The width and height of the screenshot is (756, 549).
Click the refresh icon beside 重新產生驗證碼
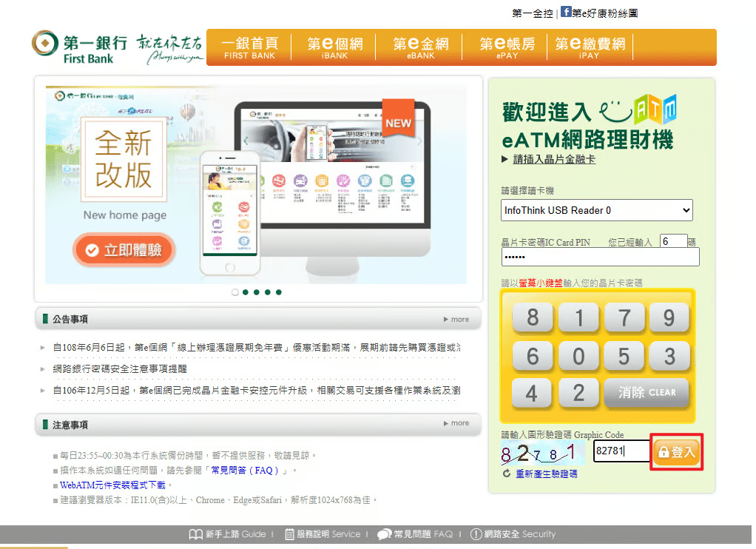tap(506, 474)
